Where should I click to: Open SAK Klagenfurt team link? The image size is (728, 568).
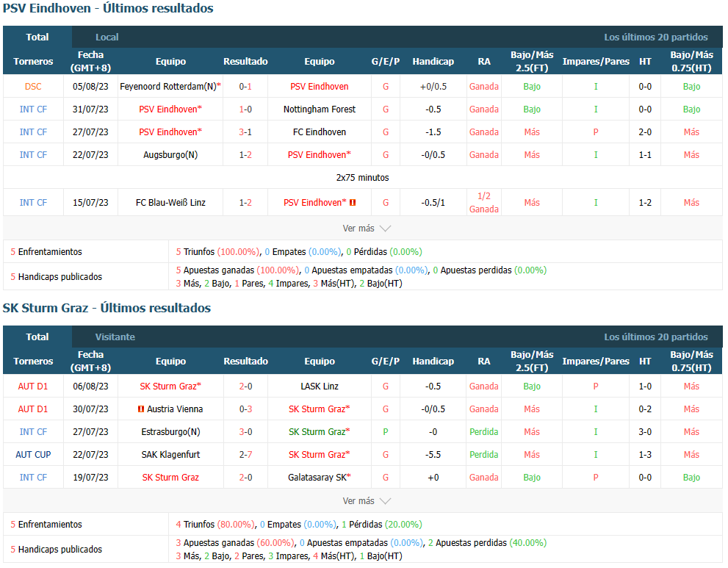pyautogui.click(x=170, y=455)
